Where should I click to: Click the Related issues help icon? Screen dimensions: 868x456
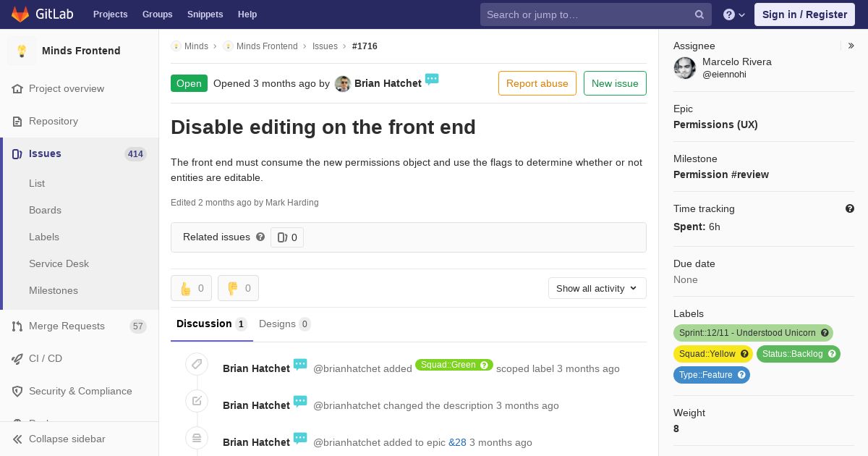tap(260, 237)
